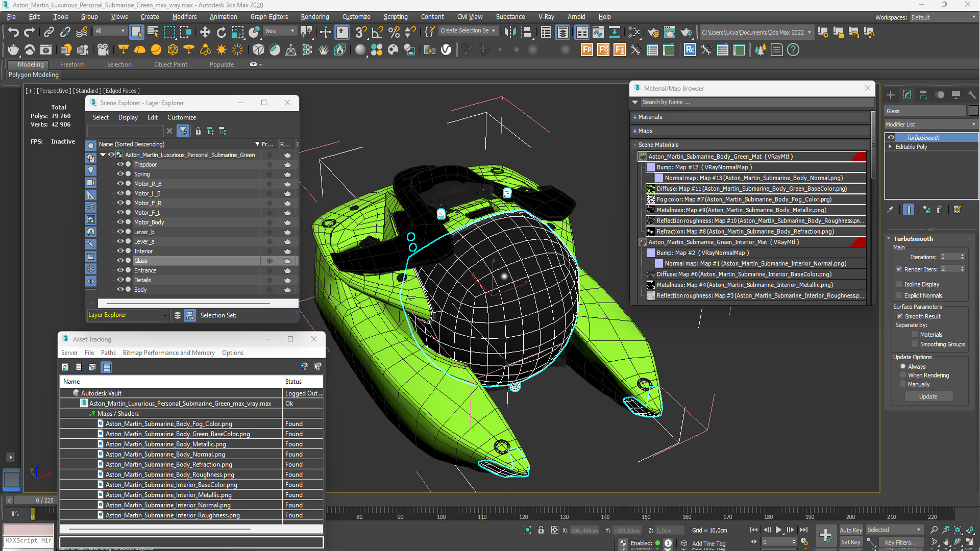Expand the Editable Poly stack entry
This screenshot has width=980, height=551.
(891, 147)
